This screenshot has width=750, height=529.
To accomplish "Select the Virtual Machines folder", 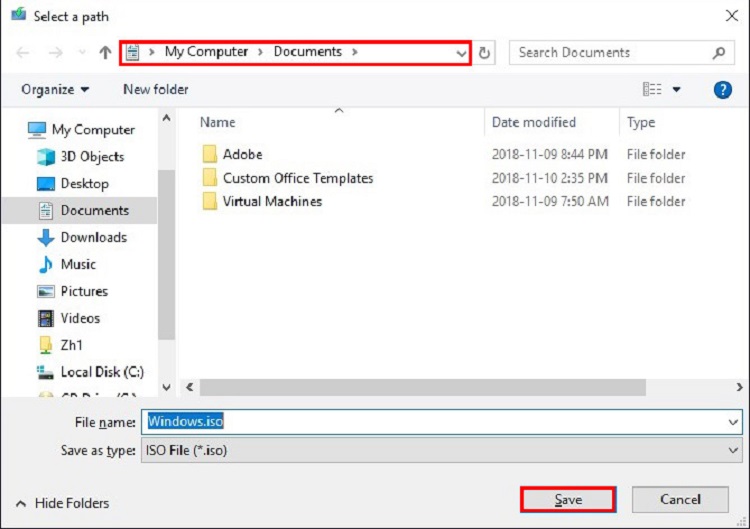I will [x=271, y=201].
